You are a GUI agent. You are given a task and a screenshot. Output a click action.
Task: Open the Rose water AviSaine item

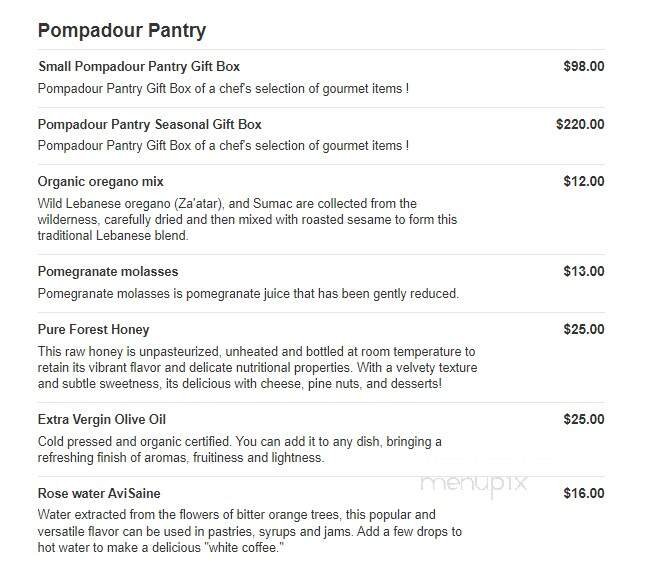[x=99, y=494]
